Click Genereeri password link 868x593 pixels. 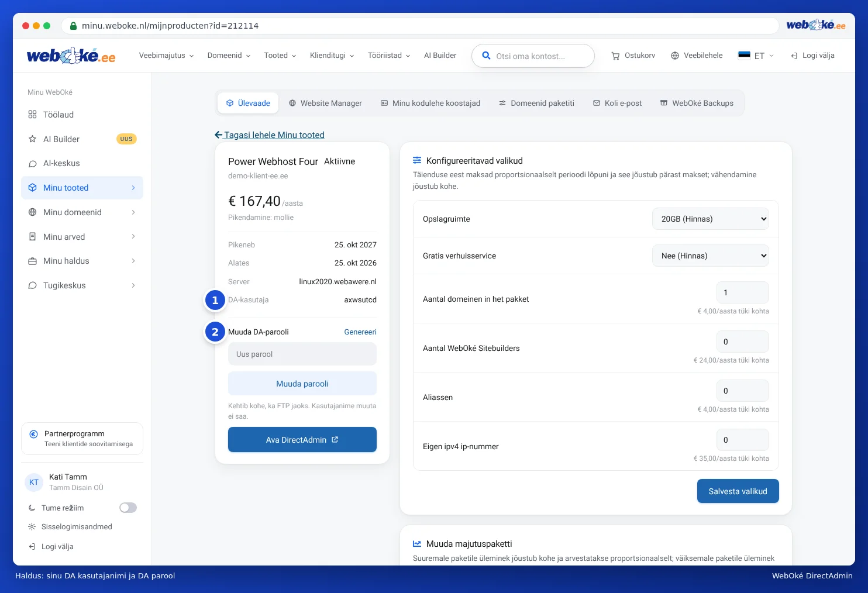coord(360,332)
